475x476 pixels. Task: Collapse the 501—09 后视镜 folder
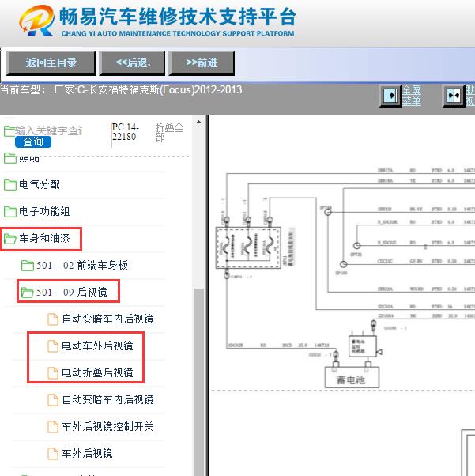(72, 292)
